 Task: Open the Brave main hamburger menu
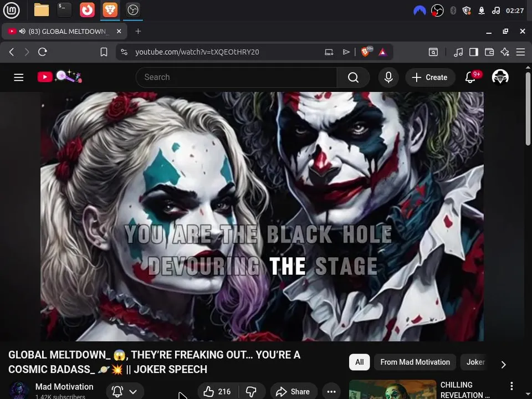(x=520, y=52)
